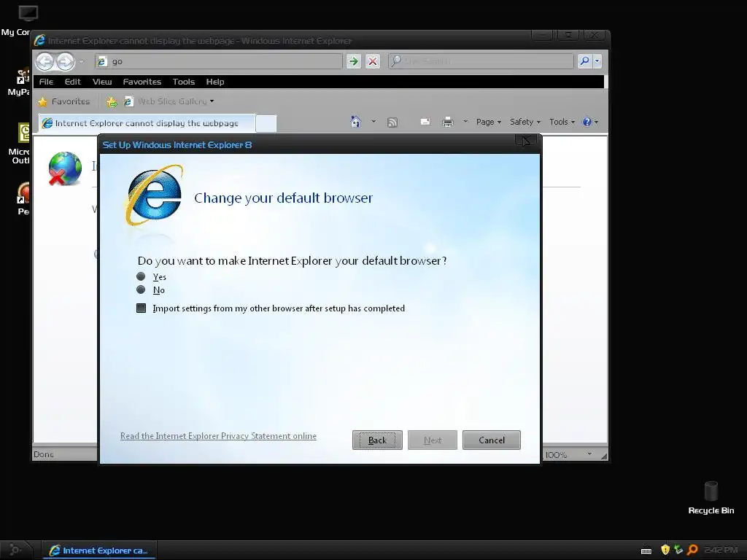Click the yellow security shield tray icon
Image resolution: width=747 pixels, height=560 pixels.
665,550
